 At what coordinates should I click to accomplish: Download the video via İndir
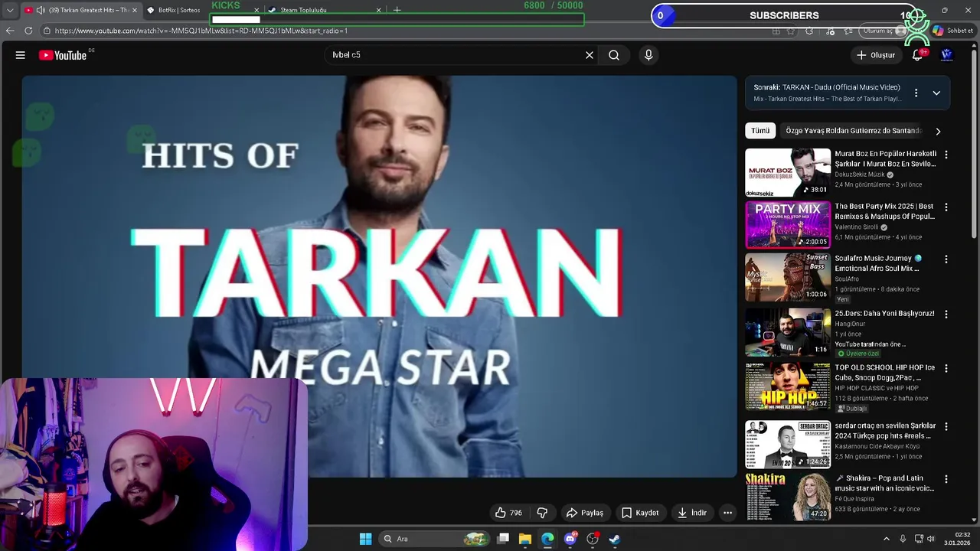[x=691, y=513]
